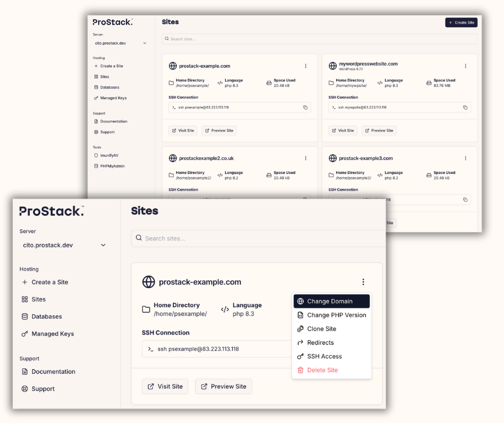Click Visit Site under mywordpresswebsite.com
504x423 pixels.
tap(343, 130)
